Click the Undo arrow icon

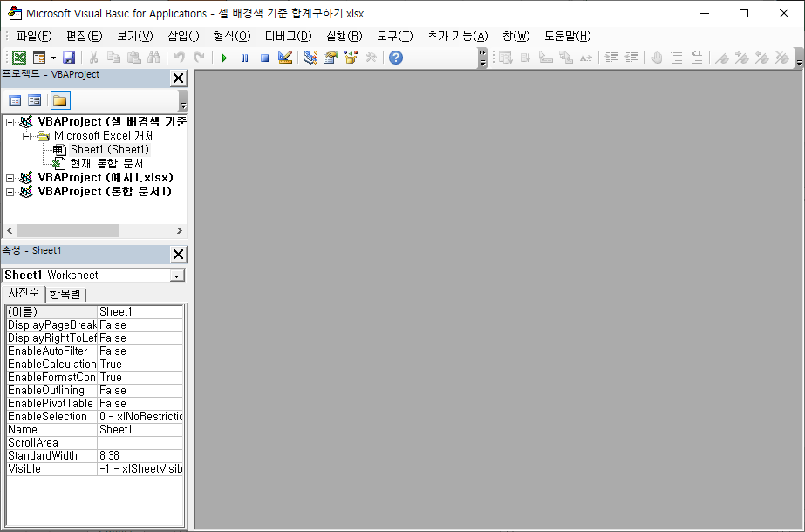(x=179, y=58)
